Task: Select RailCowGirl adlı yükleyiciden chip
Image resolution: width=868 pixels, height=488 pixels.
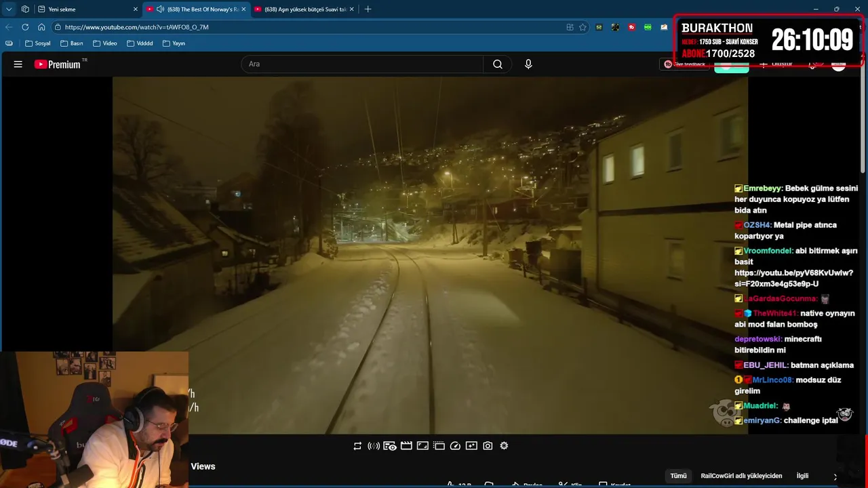Action: pyautogui.click(x=741, y=476)
